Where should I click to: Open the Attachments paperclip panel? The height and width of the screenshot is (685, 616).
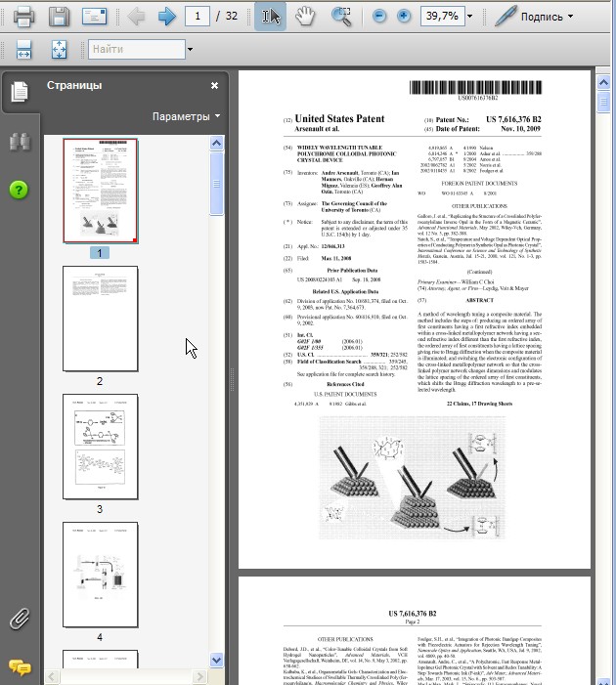(19, 619)
